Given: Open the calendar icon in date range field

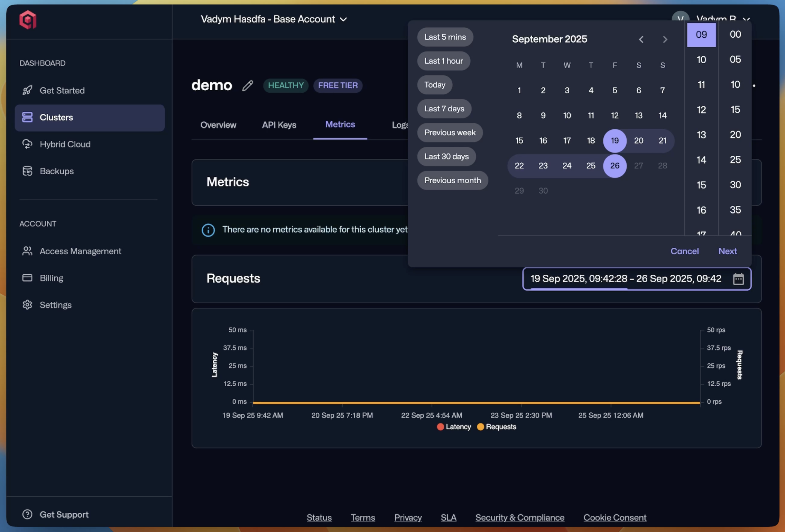Looking at the screenshot, I should (x=738, y=279).
